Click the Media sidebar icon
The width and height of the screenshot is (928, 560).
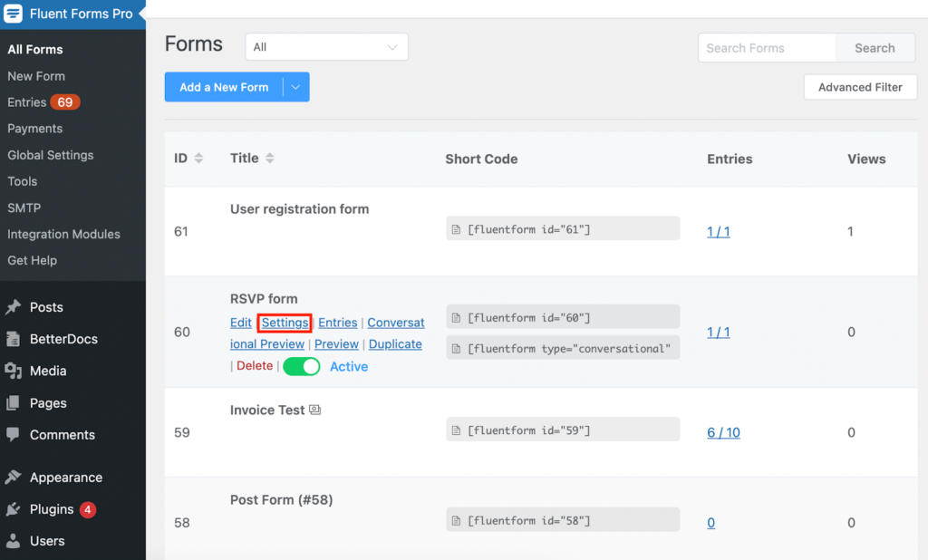(x=13, y=371)
